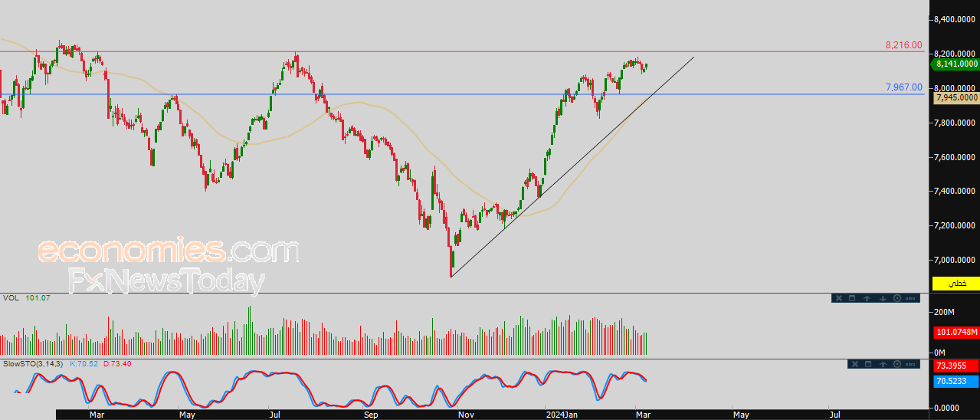
Task: Move the SlowSTO panel up
Action: point(883,364)
